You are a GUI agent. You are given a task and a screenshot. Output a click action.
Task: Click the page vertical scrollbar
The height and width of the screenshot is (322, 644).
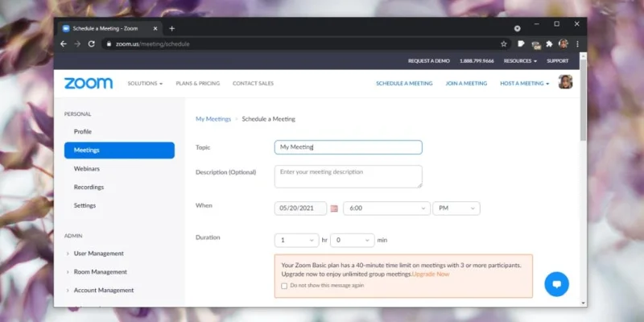(583, 100)
